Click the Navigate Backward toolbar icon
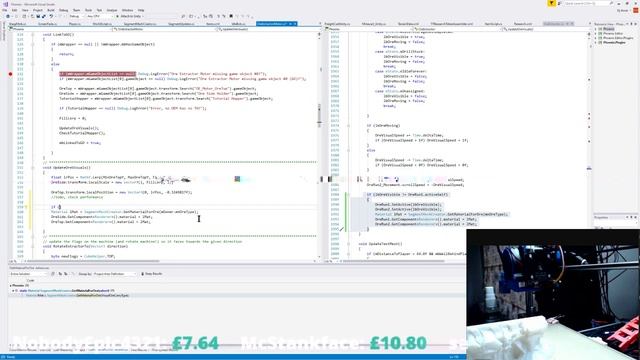The height and width of the screenshot is (360, 640). (9, 16)
